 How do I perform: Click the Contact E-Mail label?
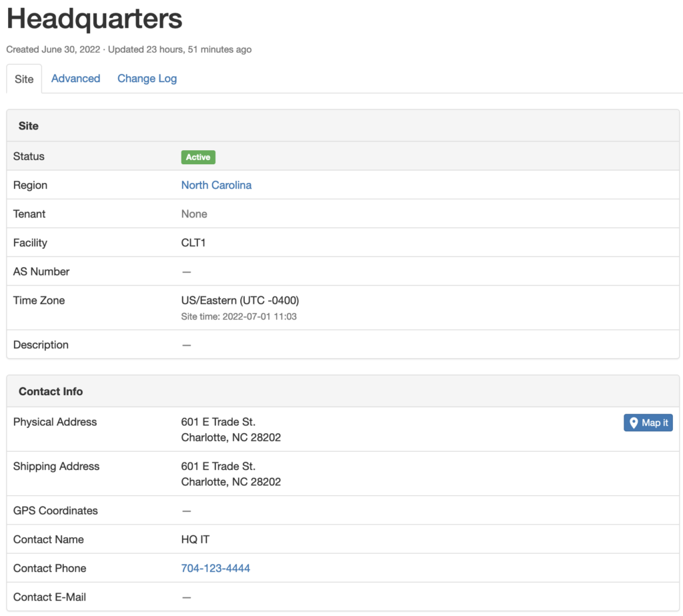(49, 597)
